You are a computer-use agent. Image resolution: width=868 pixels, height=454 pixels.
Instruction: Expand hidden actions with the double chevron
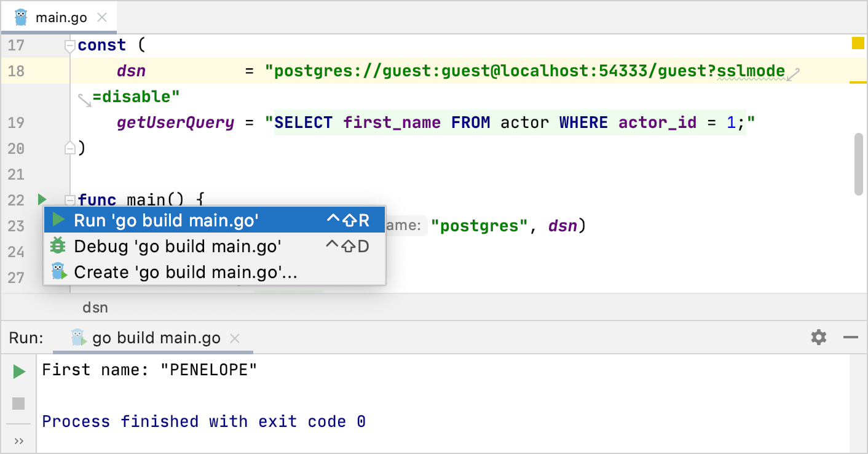click(18, 440)
